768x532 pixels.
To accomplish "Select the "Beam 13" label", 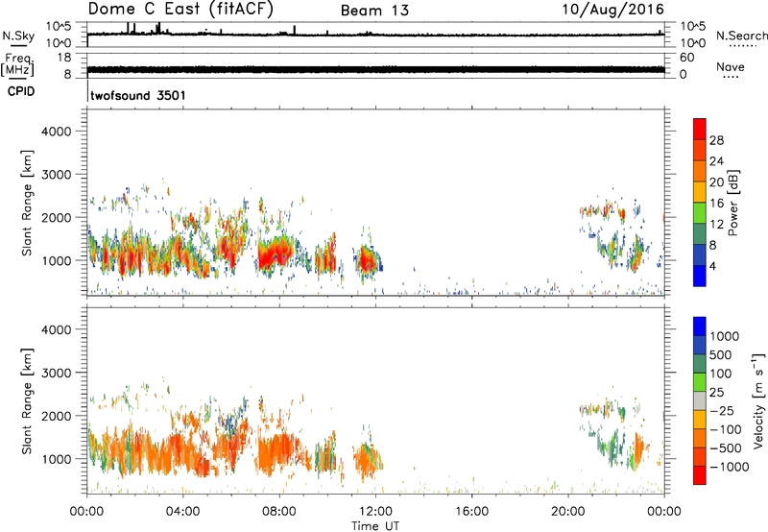I will tap(374, 11).
